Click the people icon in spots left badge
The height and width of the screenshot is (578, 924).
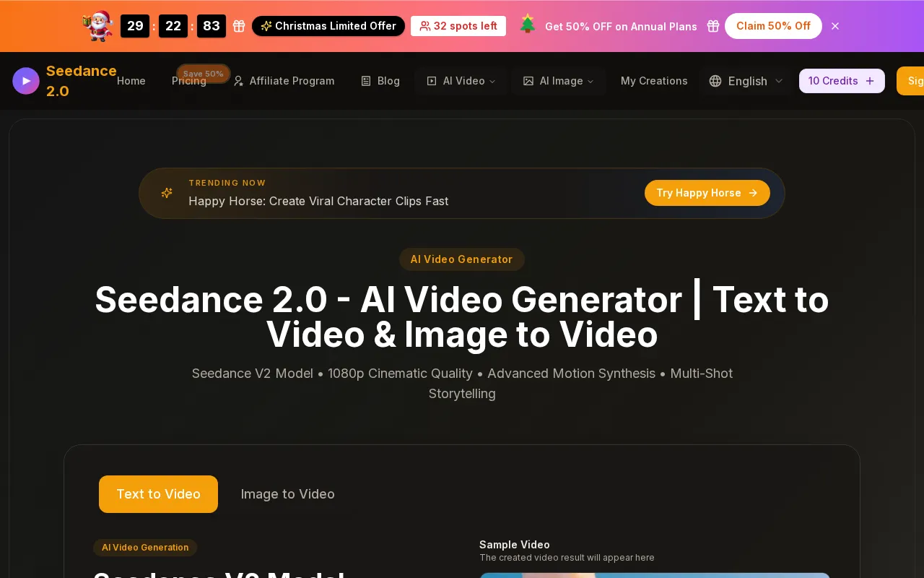tap(425, 26)
